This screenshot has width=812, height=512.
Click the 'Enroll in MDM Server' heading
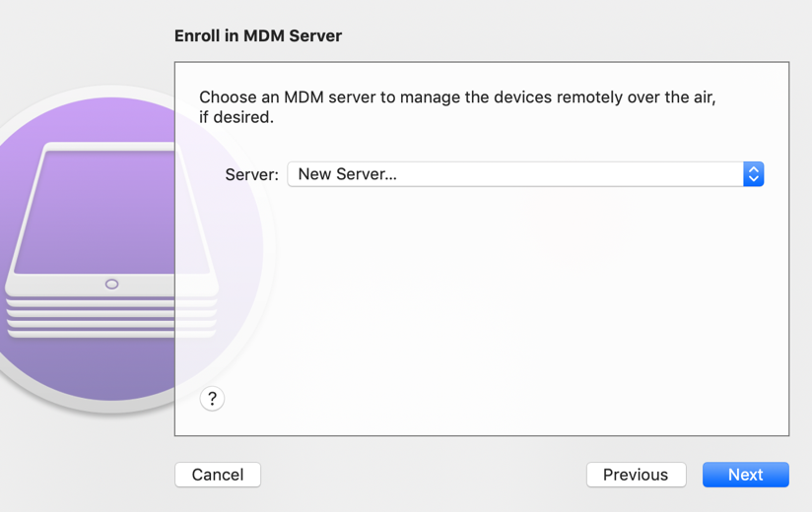258,35
